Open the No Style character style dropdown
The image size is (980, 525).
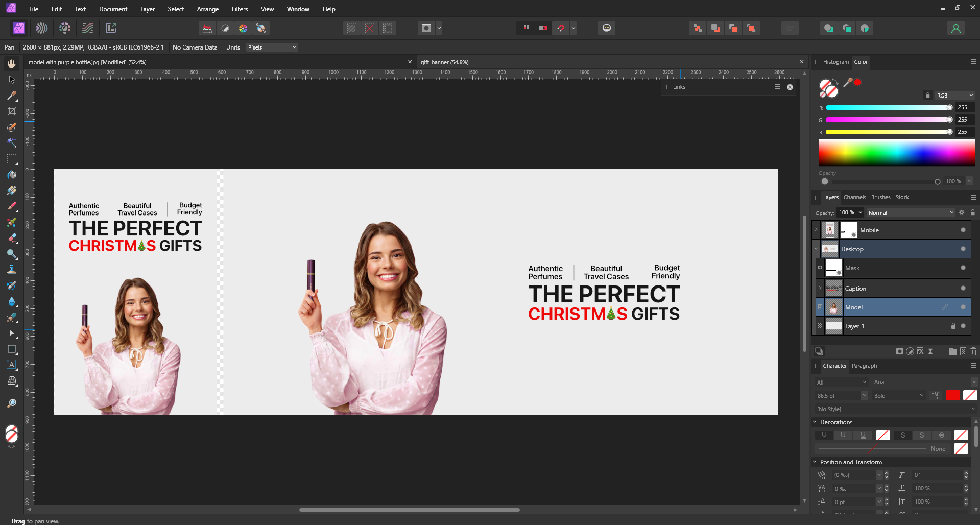click(896, 409)
